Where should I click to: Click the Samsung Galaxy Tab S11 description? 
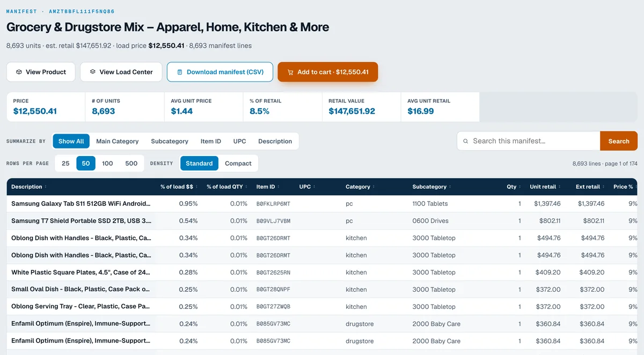[x=81, y=204]
